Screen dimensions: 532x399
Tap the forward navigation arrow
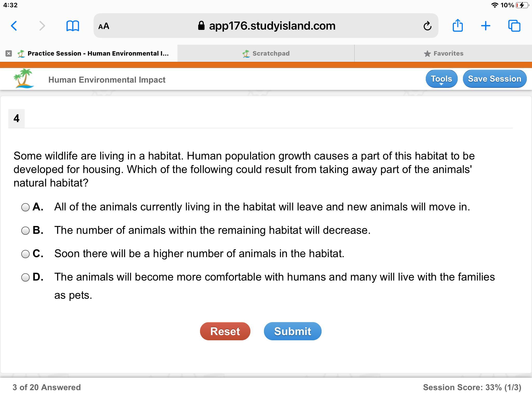coord(42,26)
